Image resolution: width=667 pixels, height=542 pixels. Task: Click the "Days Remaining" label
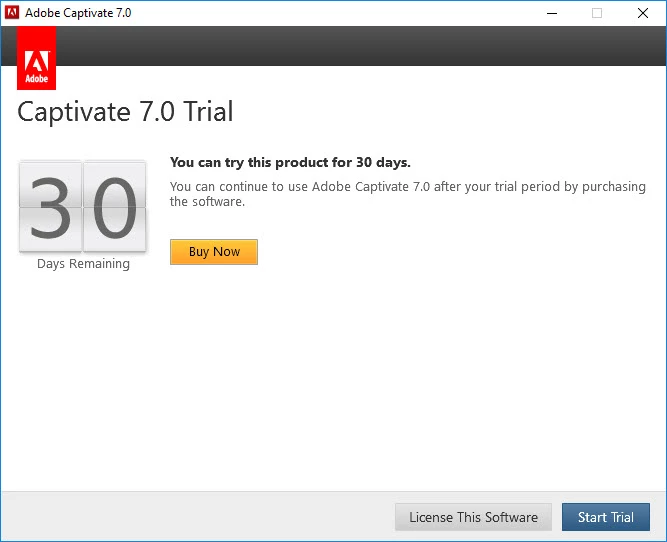pyautogui.click(x=83, y=264)
